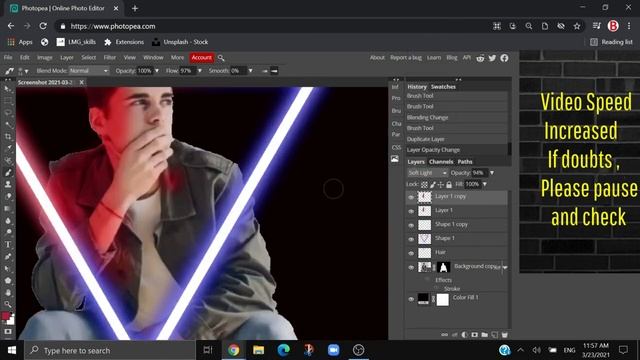Select the Custom Shape tool
This screenshot has width=640, height=360.
coord(8,280)
